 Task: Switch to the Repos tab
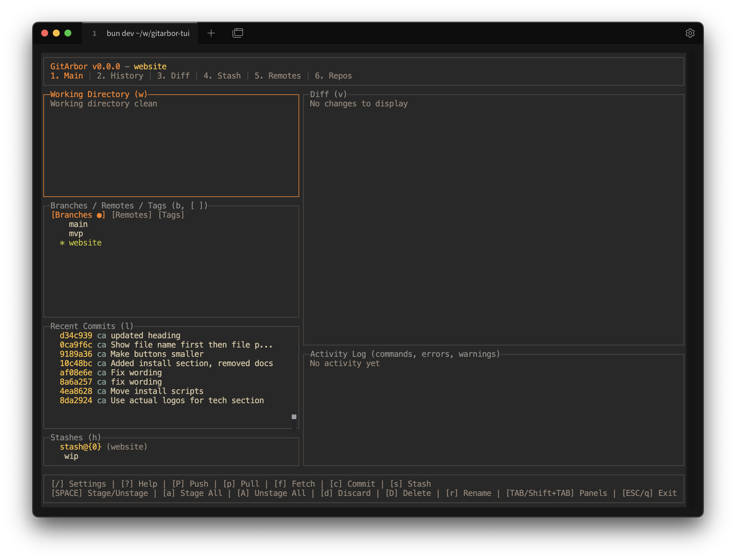(333, 76)
